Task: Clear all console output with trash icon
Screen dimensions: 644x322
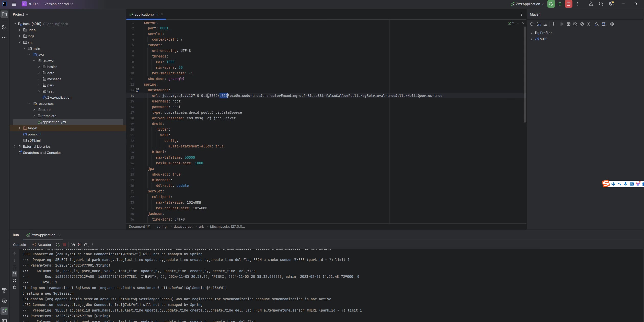Action: click(15, 287)
